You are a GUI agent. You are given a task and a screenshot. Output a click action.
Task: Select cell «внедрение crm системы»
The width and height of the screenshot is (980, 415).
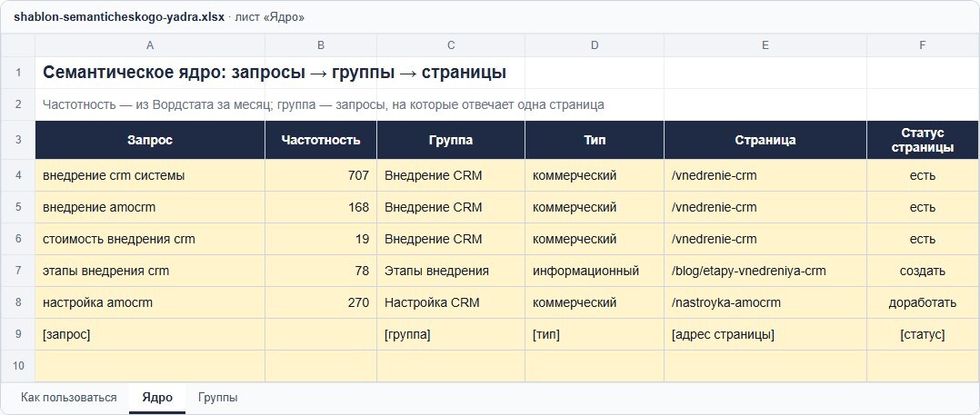(x=150, y=175)
